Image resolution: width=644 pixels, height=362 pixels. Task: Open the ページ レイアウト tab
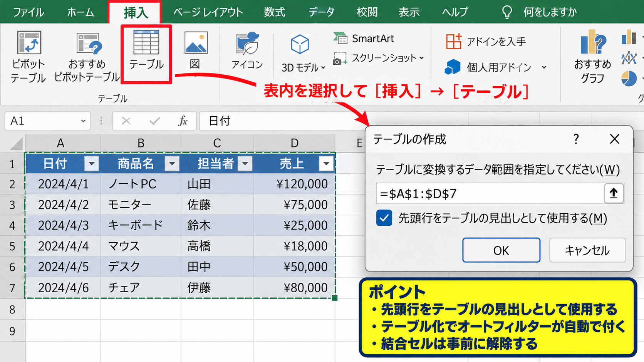coord(208,12)
